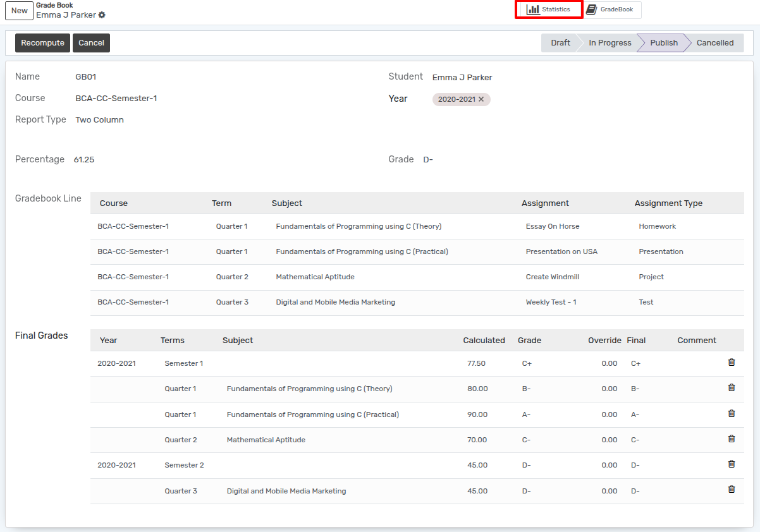Create a new record with New

[20, 11]
